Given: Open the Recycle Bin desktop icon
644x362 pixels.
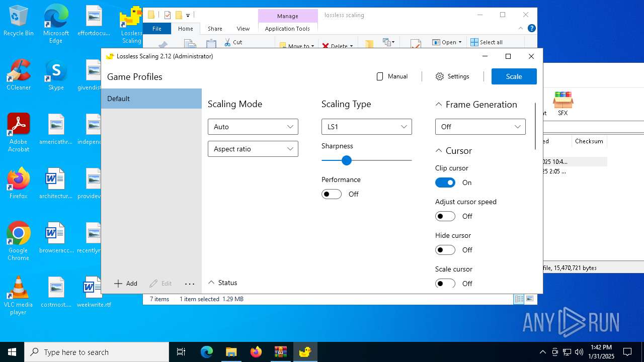Looking at the screenshot, I should point(19,21).
